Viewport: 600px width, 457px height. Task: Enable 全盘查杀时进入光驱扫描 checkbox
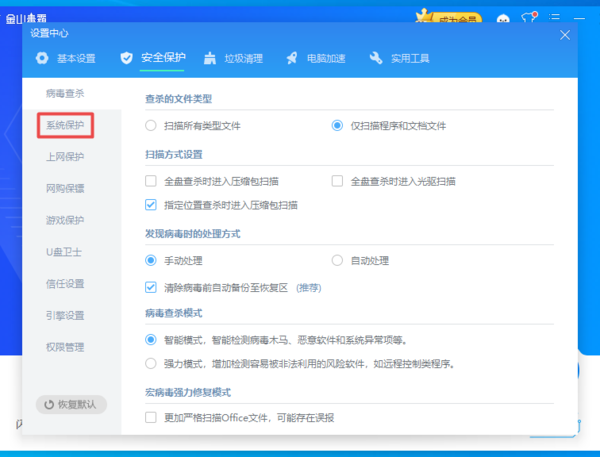point(337,181)
